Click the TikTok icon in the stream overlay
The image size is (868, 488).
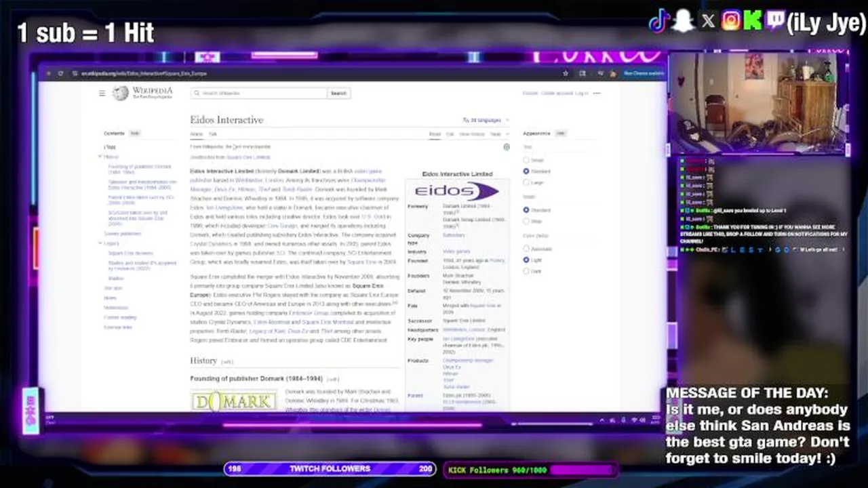click(x=660, y=21)
